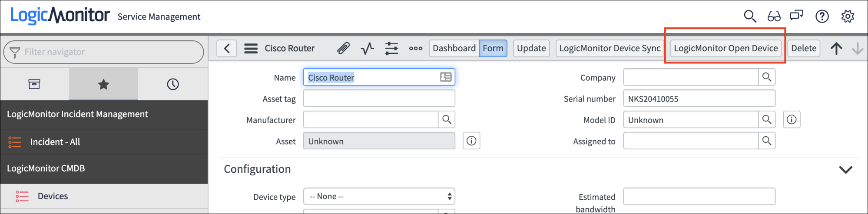This screenshot has width=868, height=214.
Task: Click the LogicMonitor Device Sync button
Action: [610, 48]
